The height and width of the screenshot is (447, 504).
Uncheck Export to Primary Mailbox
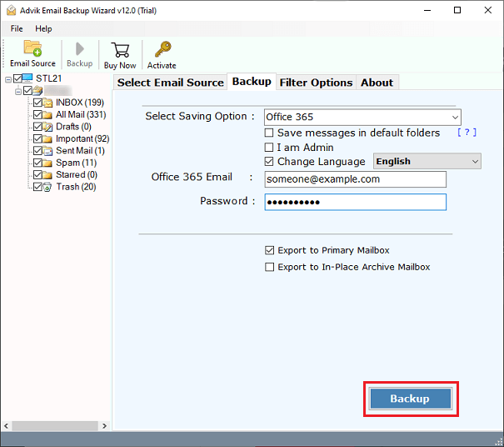(x=270, y=250)
